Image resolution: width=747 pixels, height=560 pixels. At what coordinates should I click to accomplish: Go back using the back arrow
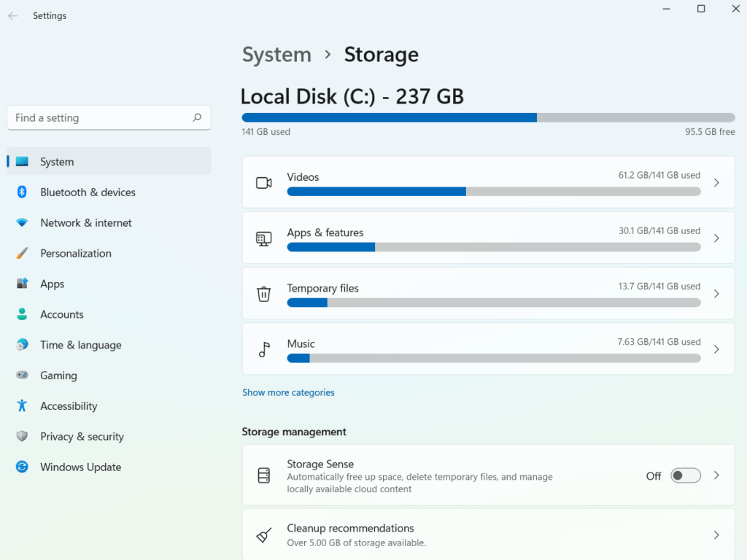12,16
